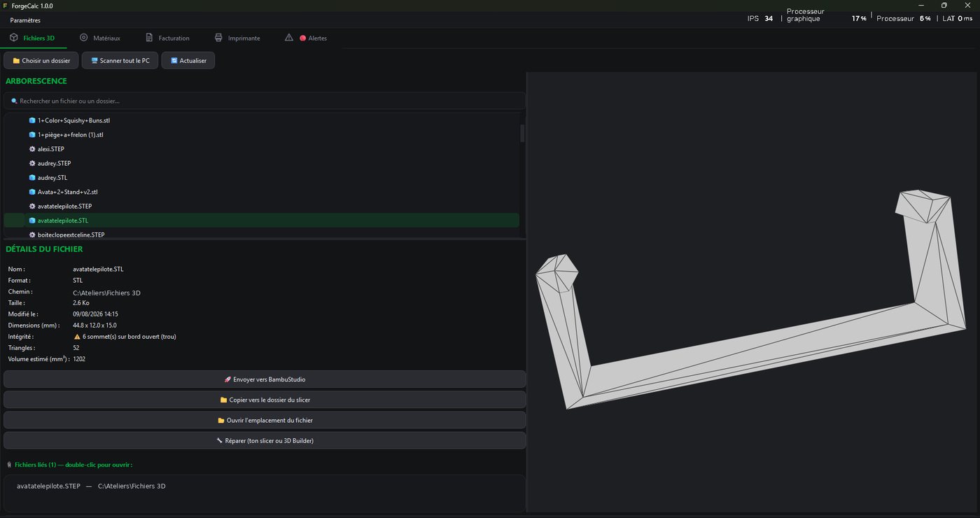
Task: Select Avata+2+Stand+v2.stl file
Action: [x=262, y=192]
